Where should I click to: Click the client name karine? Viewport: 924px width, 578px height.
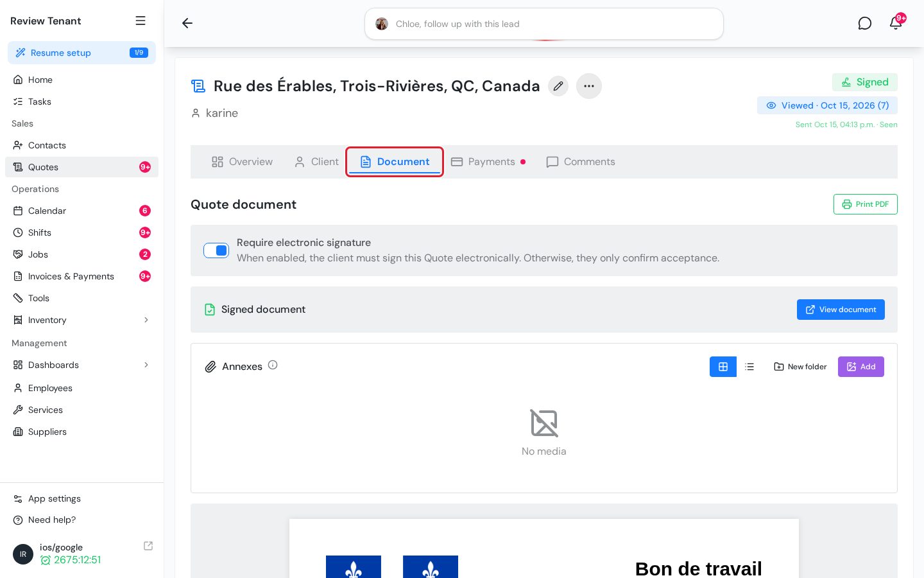[x=221, y=113]
